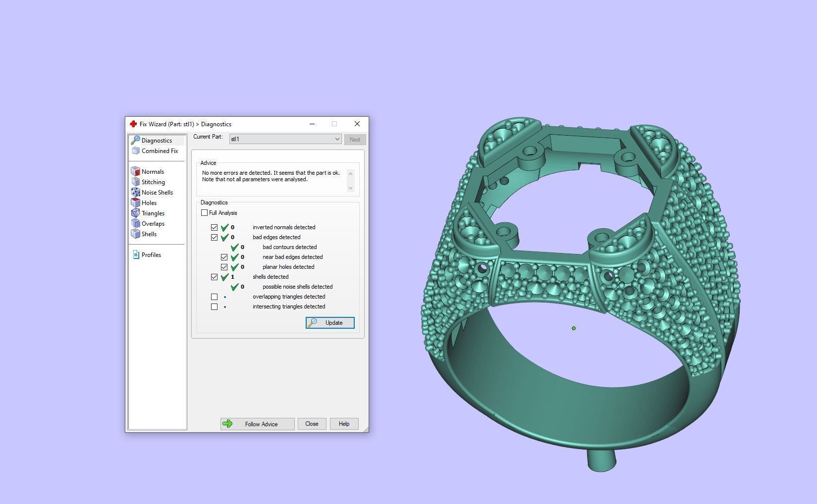Close the Fix Wizard with X
This screenshot has width=817, height=504.
point(357,124)
